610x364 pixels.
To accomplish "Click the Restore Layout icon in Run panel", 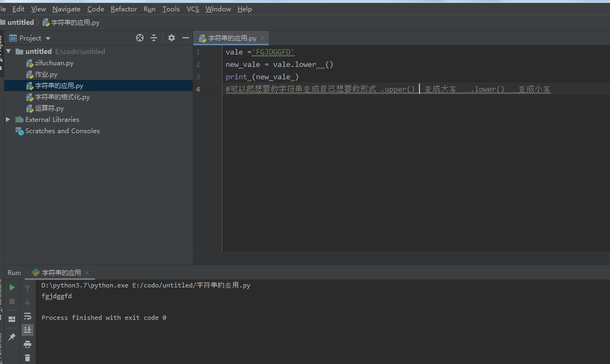I will 12,319.
